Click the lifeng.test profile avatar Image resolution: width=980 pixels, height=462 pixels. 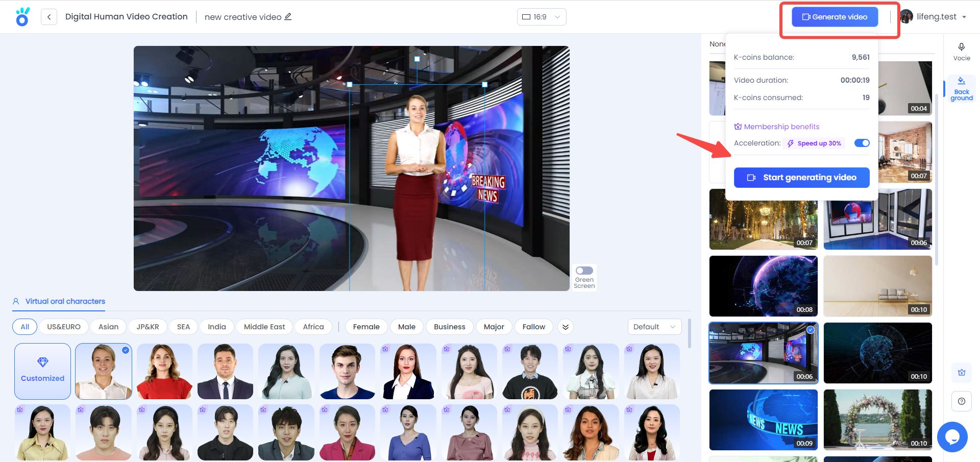(x=906, y=16)
